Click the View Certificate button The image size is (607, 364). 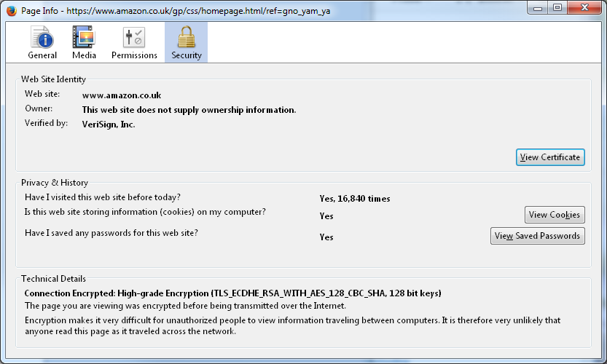(x=550, y=157)
